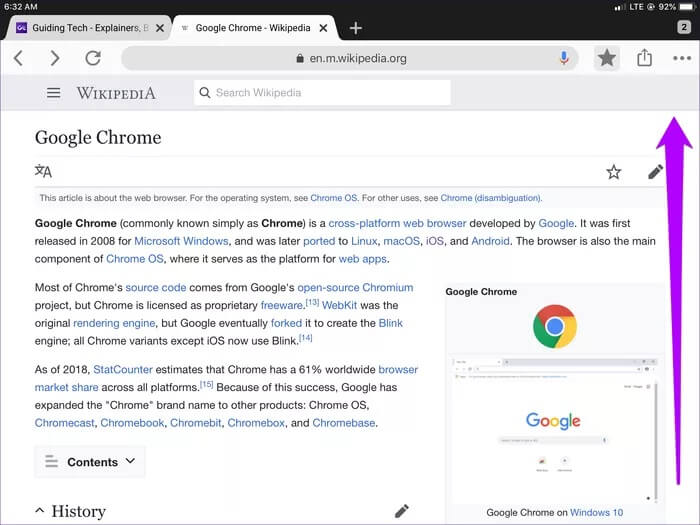Screen dimensions: 700x525
Task: Jump to citation [13]
Action: coord(312,302)
